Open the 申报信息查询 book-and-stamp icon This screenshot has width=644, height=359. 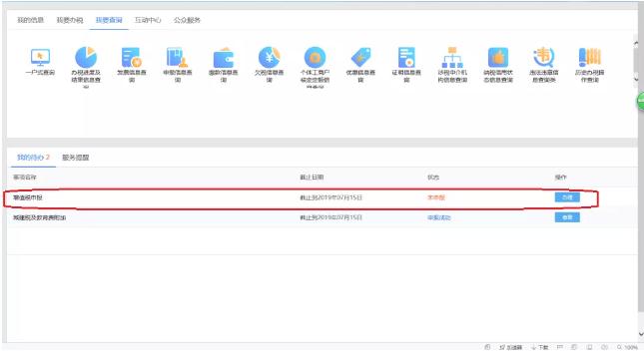[x=178, y=57]
